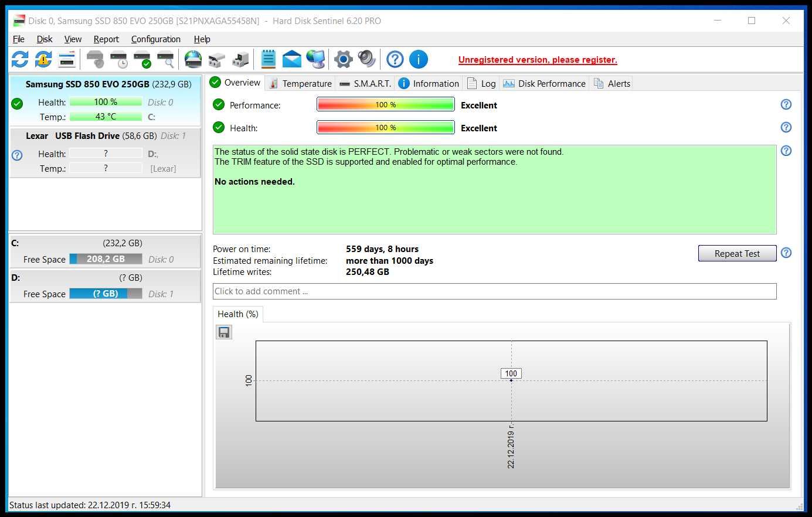Open configuration via the gear icon

(x=344, y=59)
